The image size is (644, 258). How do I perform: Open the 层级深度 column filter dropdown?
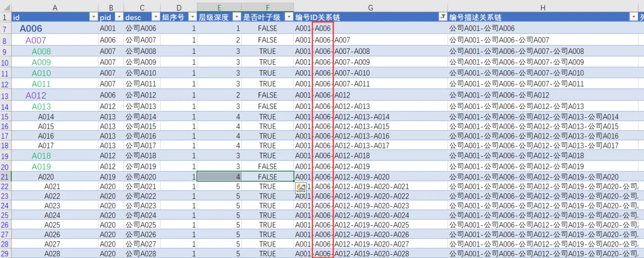pyautogui.click(x=237, y=17)
